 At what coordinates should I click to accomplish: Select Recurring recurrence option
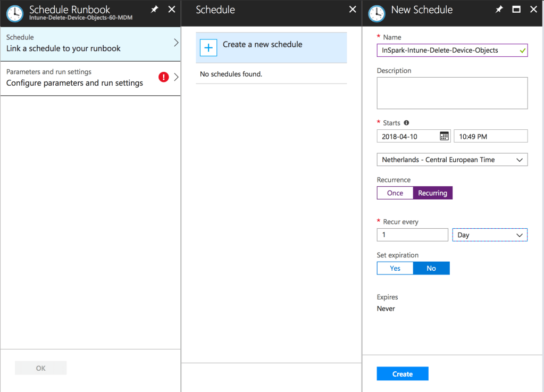432,193
